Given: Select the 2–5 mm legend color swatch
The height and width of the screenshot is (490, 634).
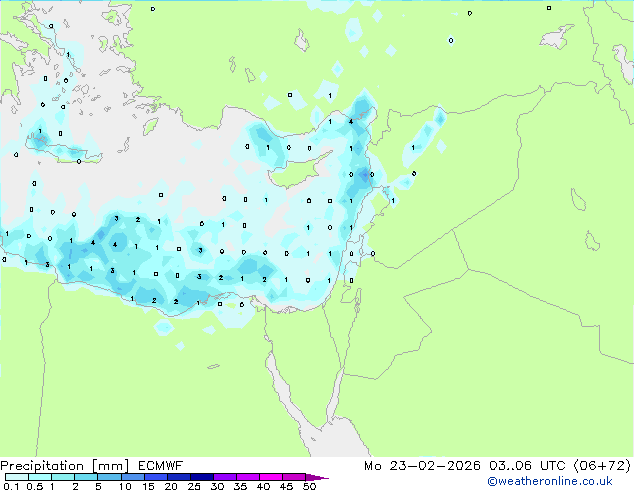Looking at the screenshot, I should pyautogui.click(x=86, y=477).
